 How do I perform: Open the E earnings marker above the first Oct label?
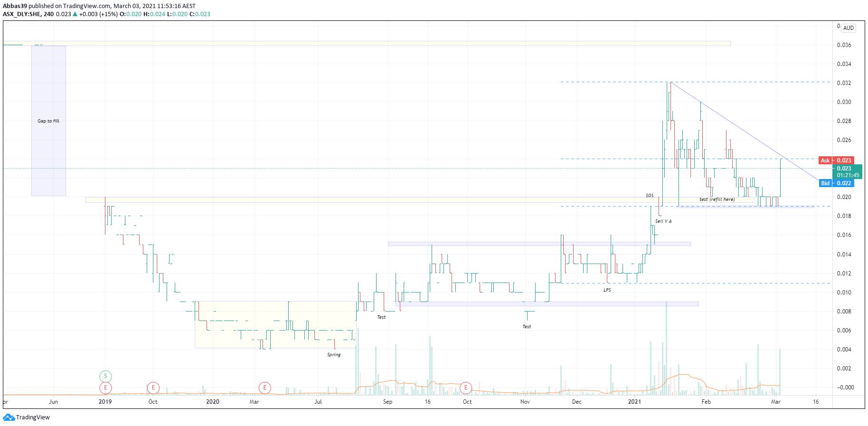pyautogui.click(x=153, y=388)
